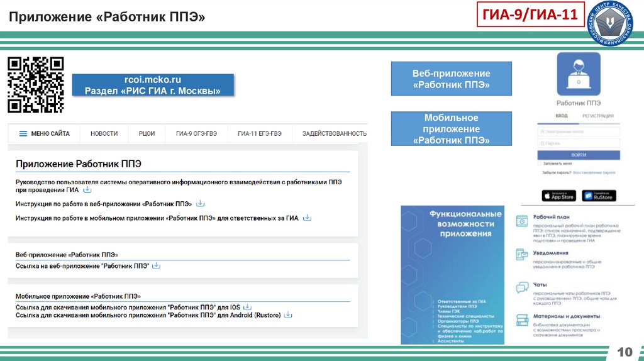
Task: Click icon beside 'Ссылка на веб-приложение' link
Action: pos(156,266)
